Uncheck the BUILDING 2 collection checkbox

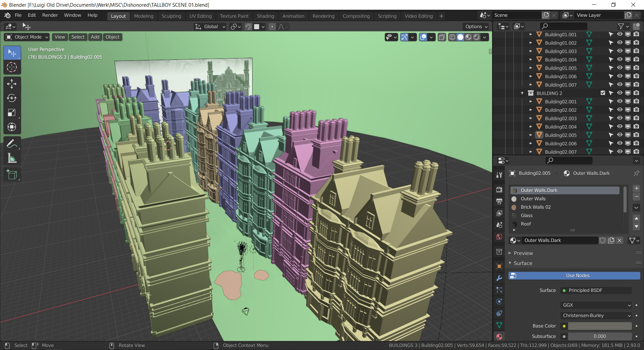pyautogui.click(x=603, y=93)
